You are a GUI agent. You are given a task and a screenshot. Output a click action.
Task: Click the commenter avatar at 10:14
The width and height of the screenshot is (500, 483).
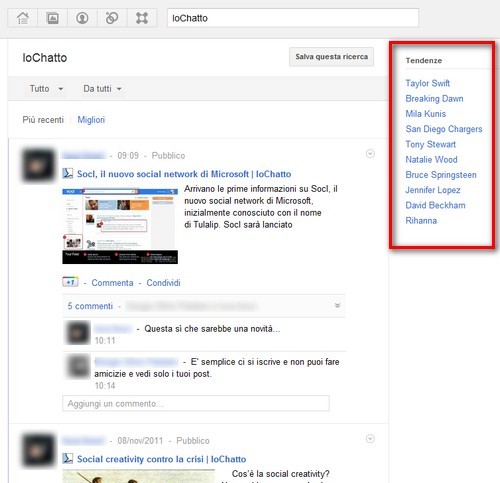79,366
